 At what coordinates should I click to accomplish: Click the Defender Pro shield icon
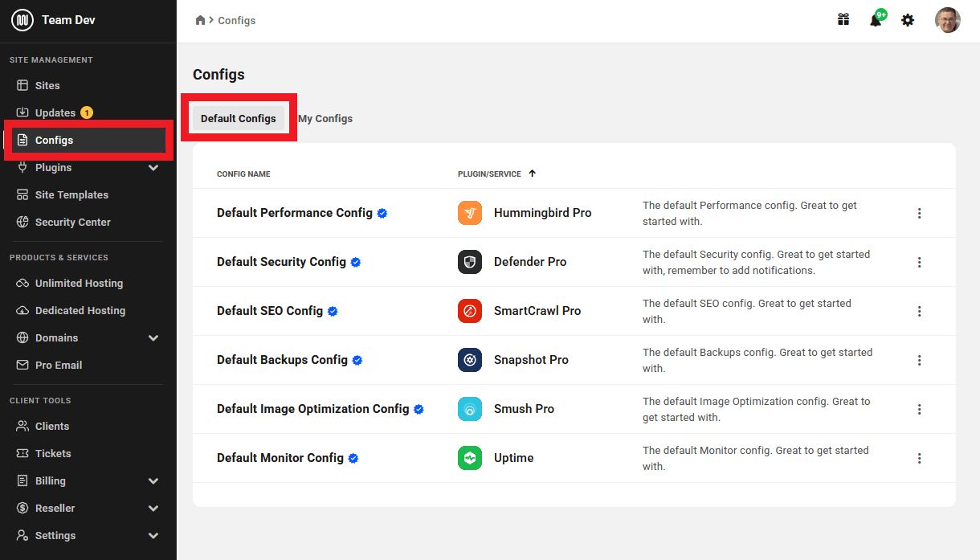coord(470,262)
